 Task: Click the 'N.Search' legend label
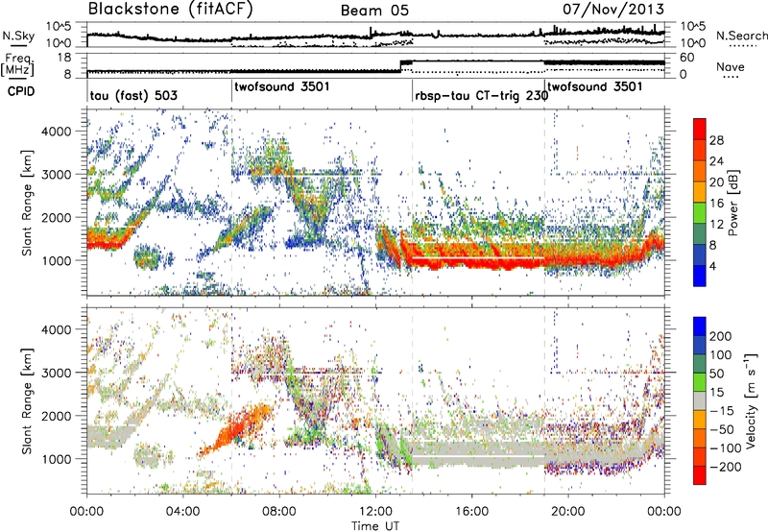(x=741, y=36)
